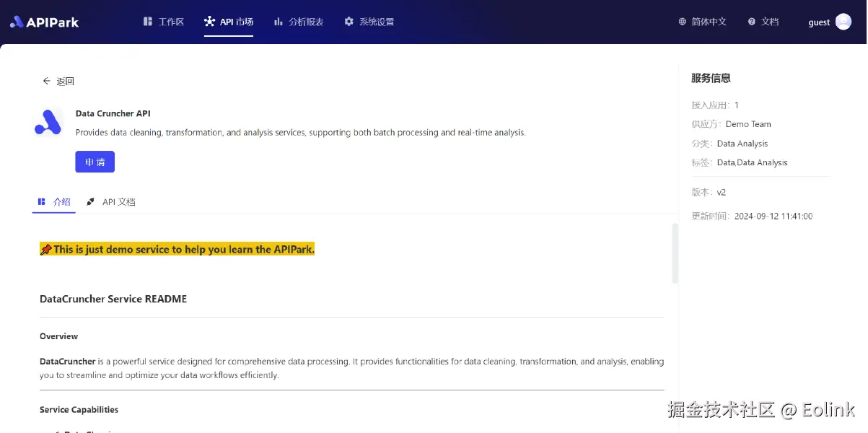Image resolution: width=868 pixels, height=433 pixels.
Task: Click the bar chart reports icon
Action: click(279, 22)
